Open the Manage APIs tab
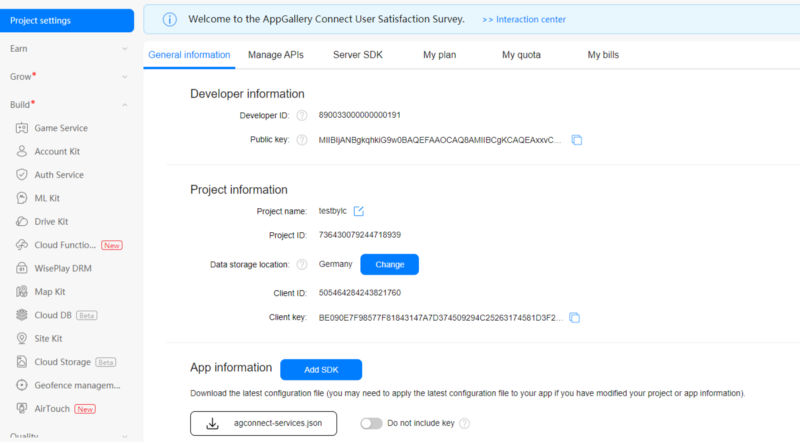Viewport: 800px width, 442px height. tap(276, 55)
